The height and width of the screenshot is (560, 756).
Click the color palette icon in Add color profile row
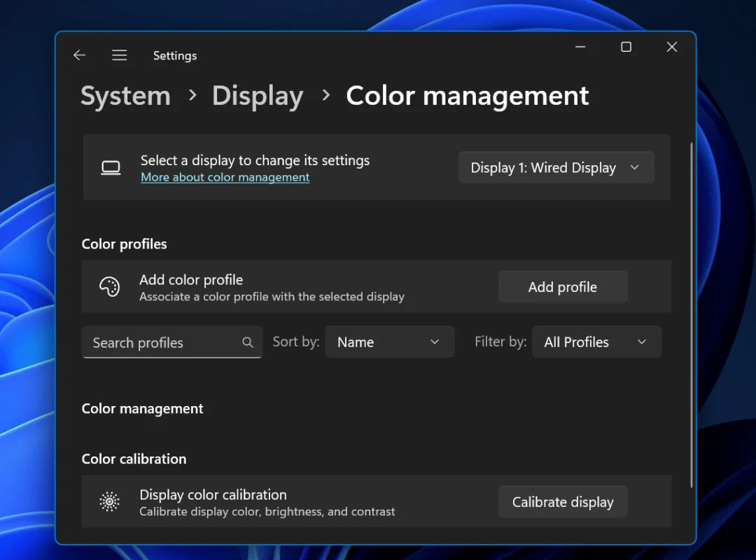tap(110, 286)
